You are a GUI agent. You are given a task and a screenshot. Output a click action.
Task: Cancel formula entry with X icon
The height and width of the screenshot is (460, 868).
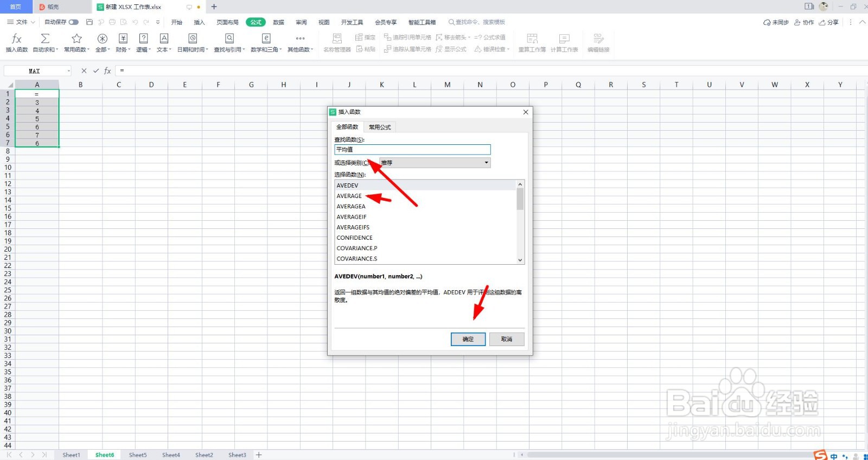84,71
